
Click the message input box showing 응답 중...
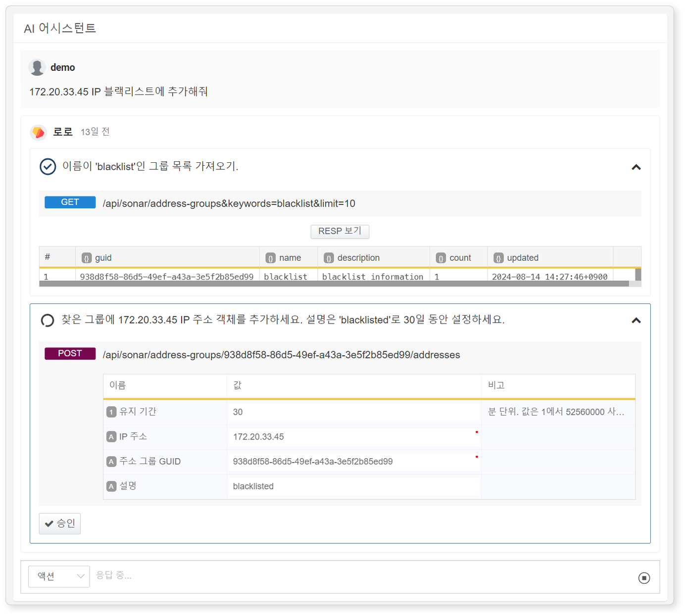pyautogui.click(x=364, y=576)
